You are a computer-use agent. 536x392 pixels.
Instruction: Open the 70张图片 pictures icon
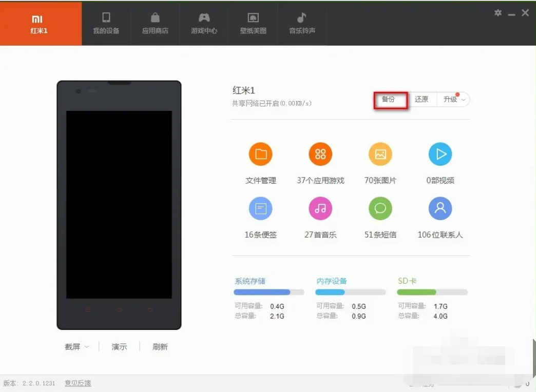click(x=380, y=154)
